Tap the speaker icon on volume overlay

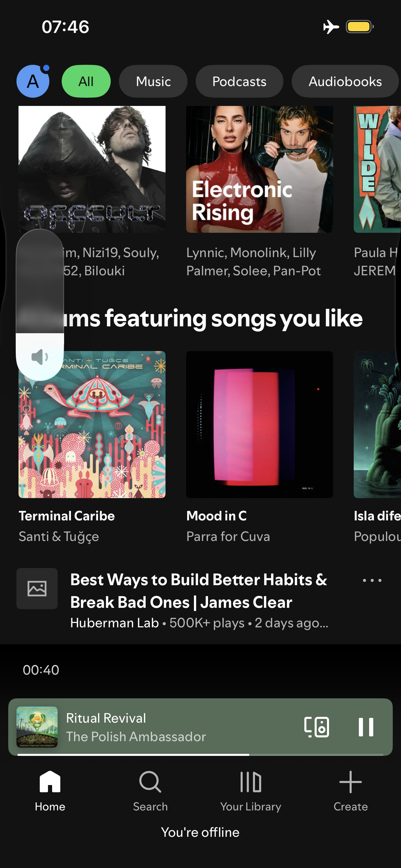coord(40,357)
